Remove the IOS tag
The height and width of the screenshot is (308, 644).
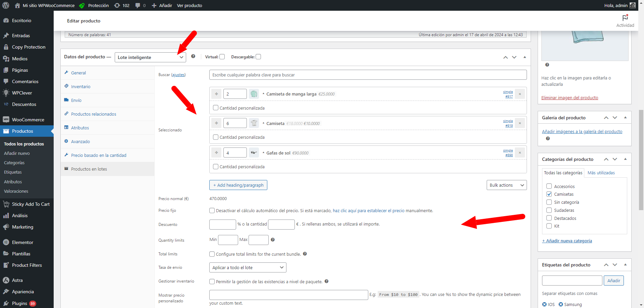(544, 304)
